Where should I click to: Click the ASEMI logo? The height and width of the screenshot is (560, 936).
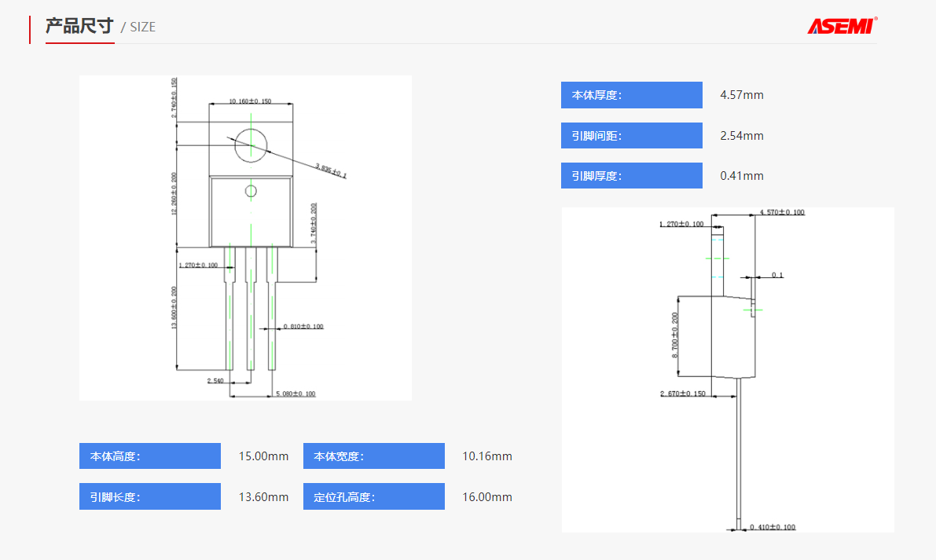[x=842, y=26]
